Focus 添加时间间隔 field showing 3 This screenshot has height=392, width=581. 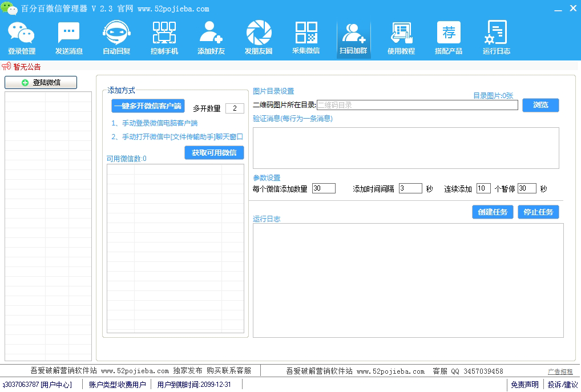click(x=410, y=188)
